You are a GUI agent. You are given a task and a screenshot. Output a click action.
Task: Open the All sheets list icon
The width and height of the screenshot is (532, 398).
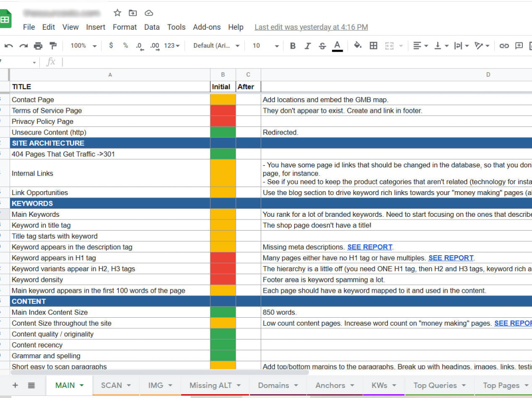[31, 385]
